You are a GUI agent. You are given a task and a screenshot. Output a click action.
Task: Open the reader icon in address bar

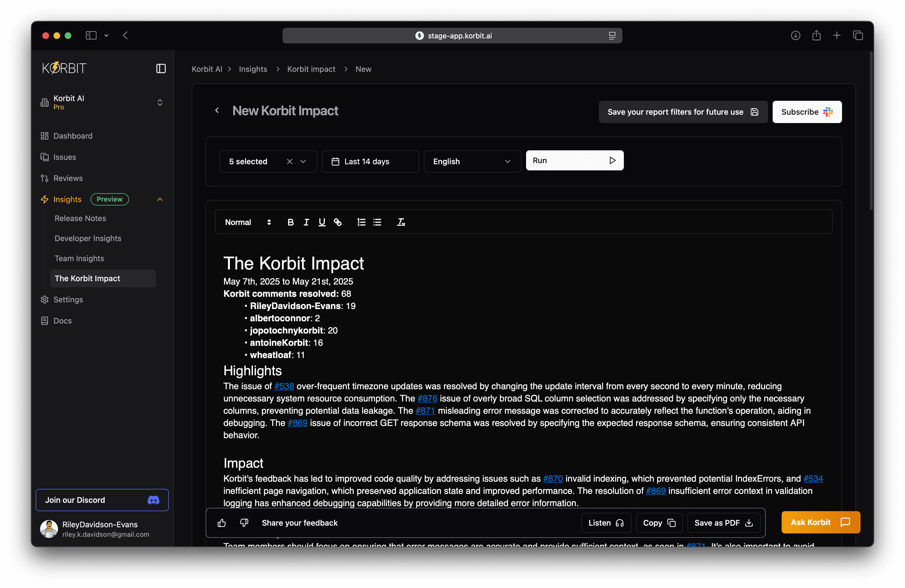[x=612, y=36]
